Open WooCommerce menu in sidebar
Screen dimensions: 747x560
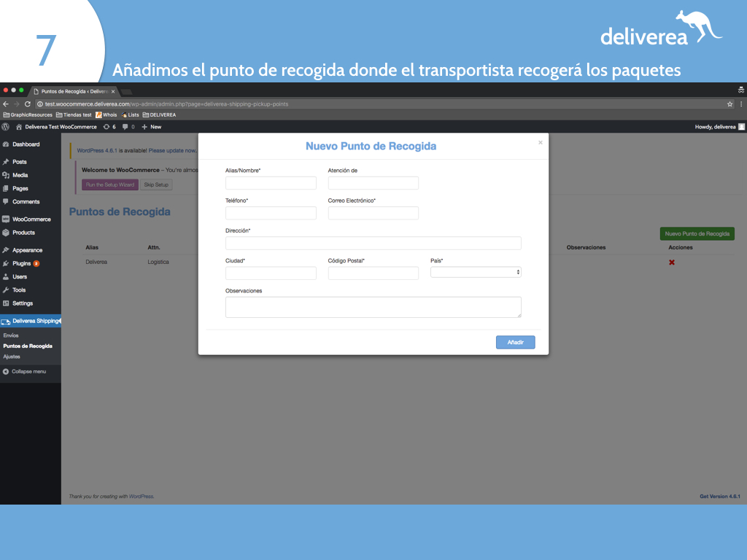coord(31,219)
